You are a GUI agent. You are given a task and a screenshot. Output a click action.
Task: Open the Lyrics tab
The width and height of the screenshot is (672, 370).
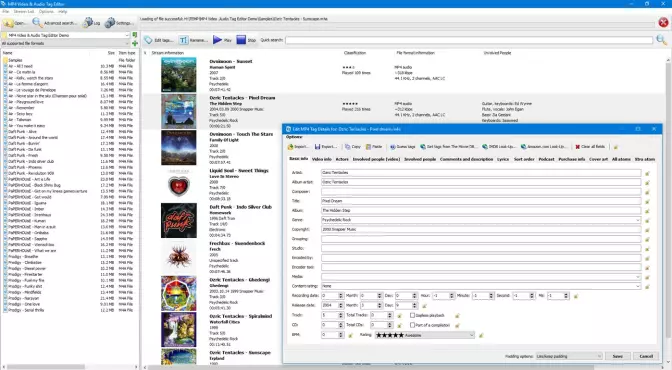(x=503, y=159)
